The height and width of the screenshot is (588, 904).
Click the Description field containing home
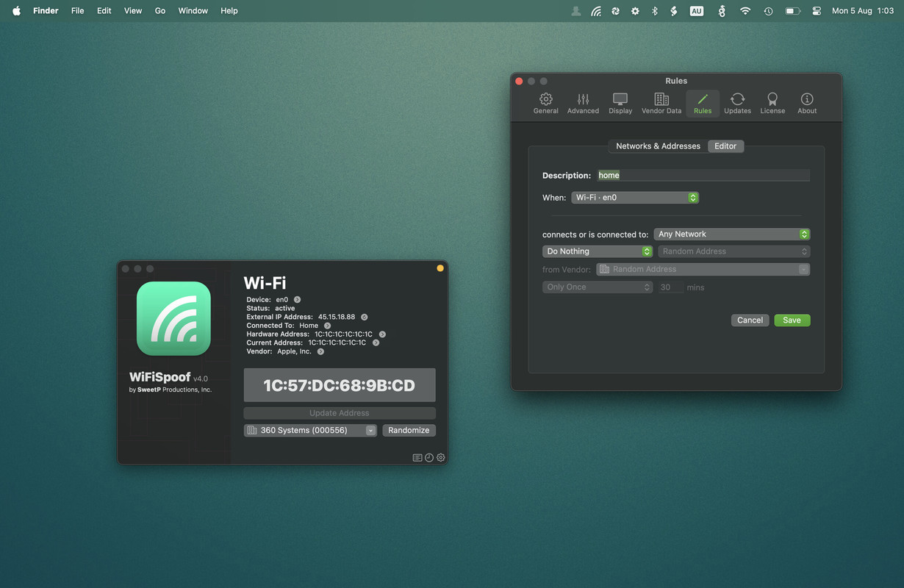[703, 176]
